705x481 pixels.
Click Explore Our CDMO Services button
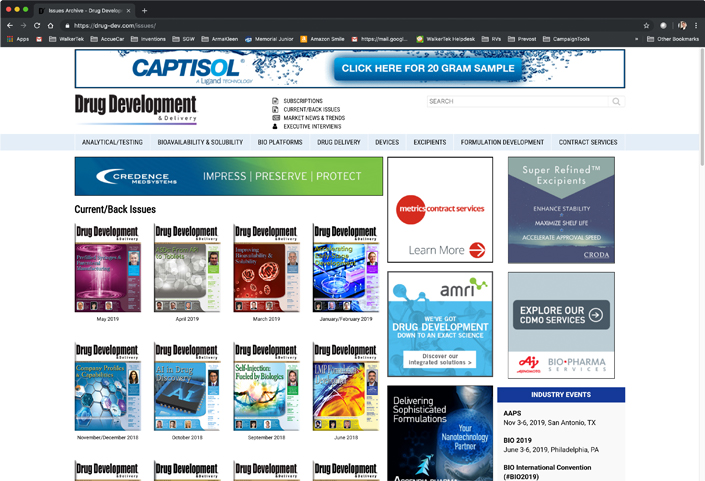pos(561,315)
